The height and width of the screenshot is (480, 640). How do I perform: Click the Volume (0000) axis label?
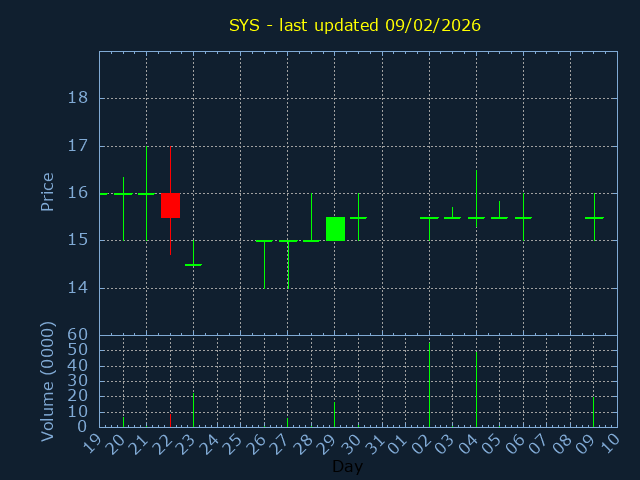click(x=47, y=381)
